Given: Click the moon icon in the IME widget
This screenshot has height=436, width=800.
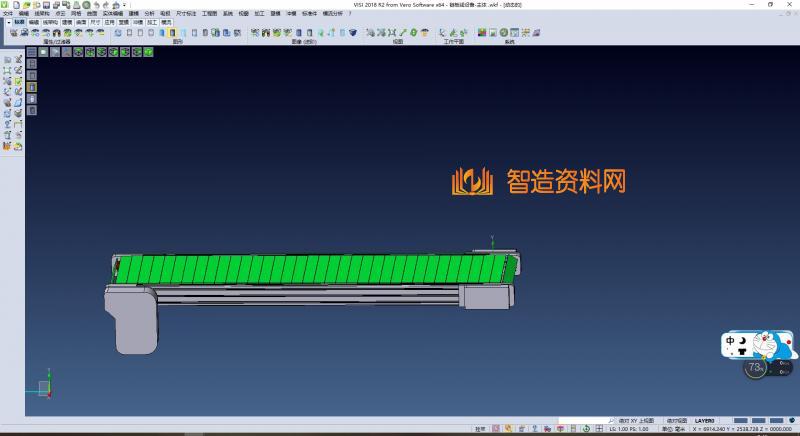Looking at the screenshot, I should [742, 341].
